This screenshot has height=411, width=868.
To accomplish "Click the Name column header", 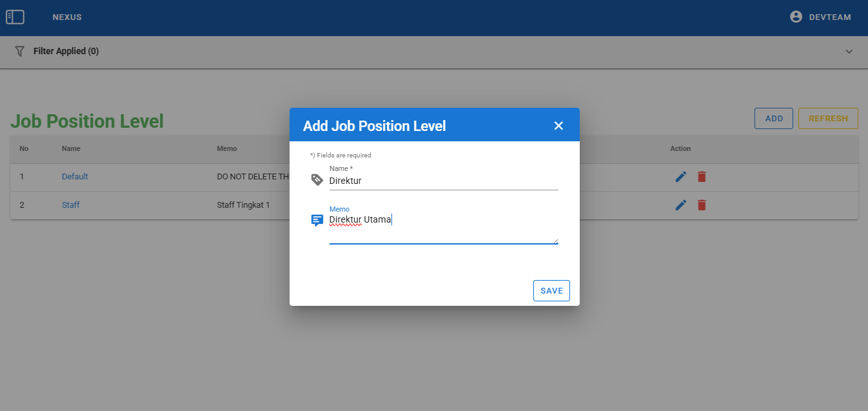I will [71, 148].
